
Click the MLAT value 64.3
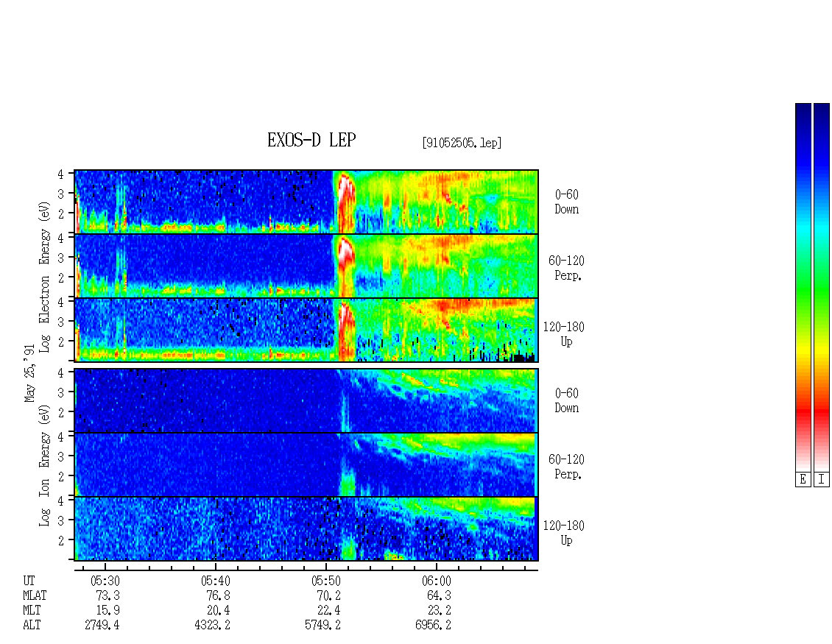coord(439,595)
